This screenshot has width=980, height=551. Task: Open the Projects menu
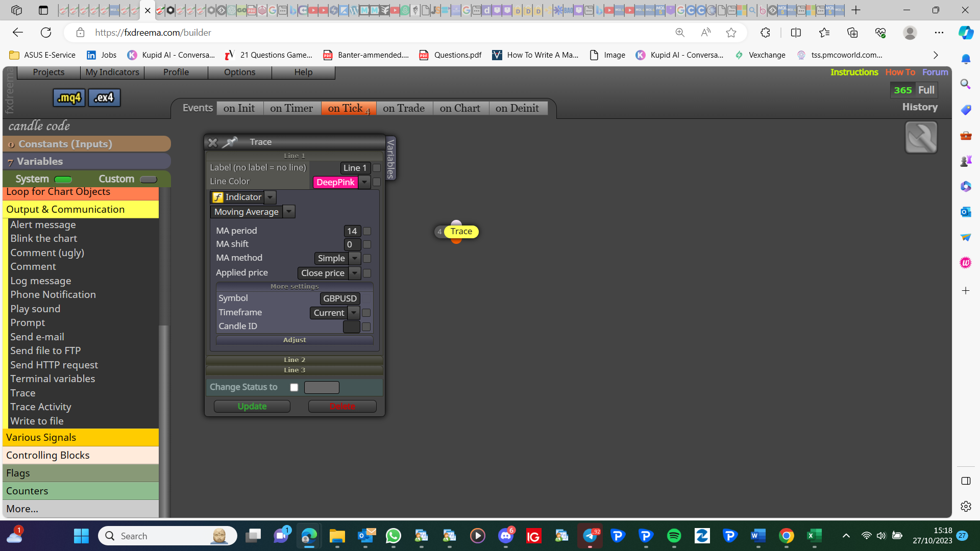click(48, 72)
